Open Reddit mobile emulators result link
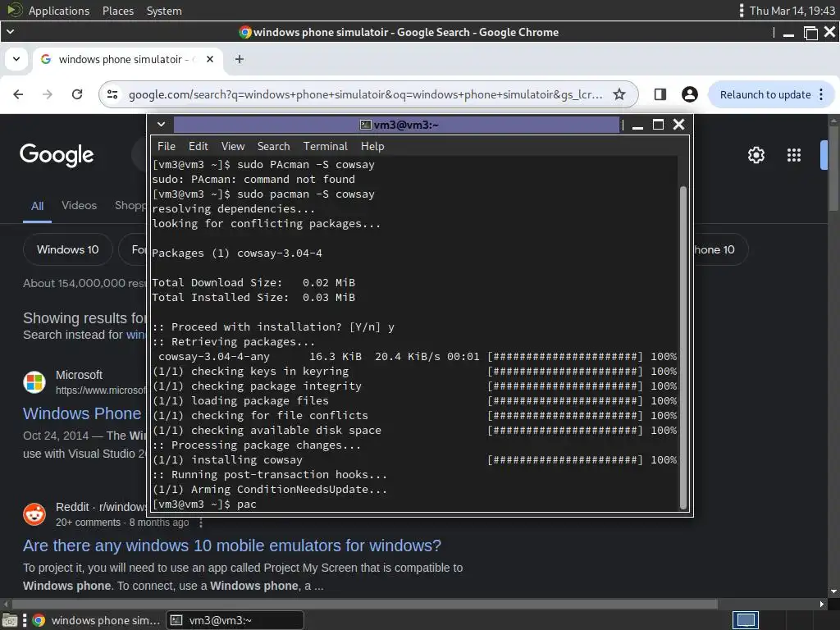The height and width of the screenshot is (630, 840). (x=232, y=546)
